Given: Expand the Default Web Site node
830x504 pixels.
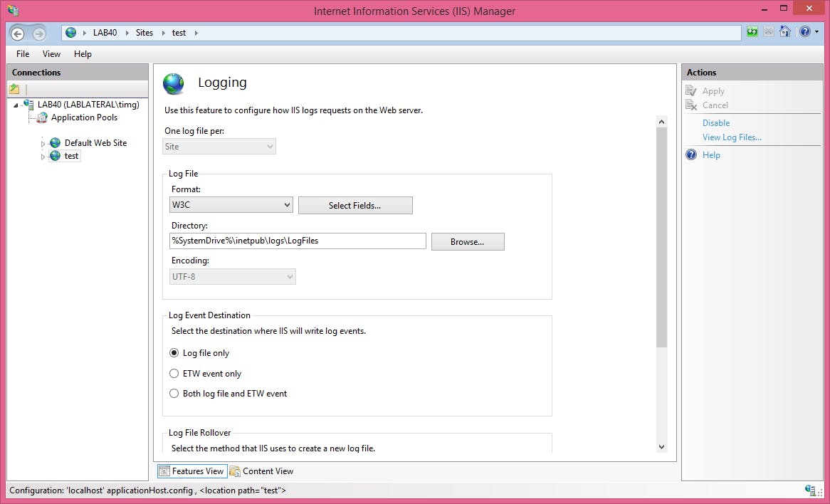Looking at the screenshot, I should [x=43, y=144].
